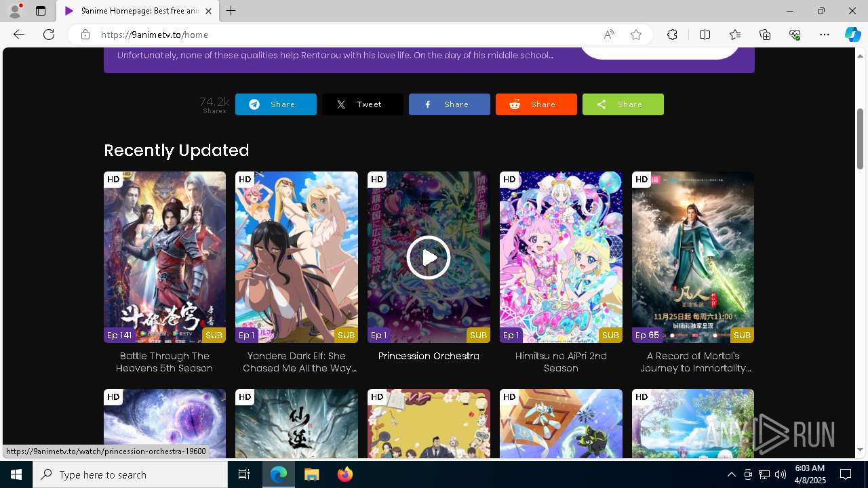Open Princession Orchestra title link

(x=429, y=356)
